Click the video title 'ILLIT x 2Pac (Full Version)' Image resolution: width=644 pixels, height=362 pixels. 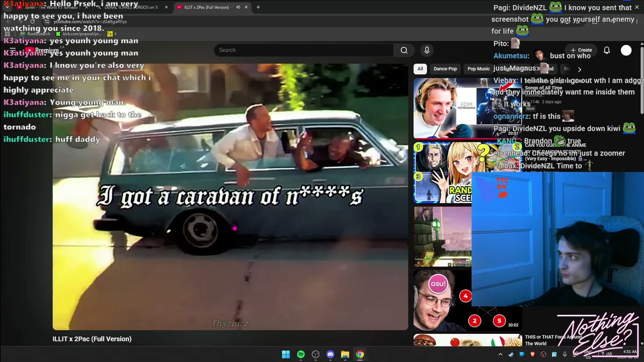[x=92, y=339]
